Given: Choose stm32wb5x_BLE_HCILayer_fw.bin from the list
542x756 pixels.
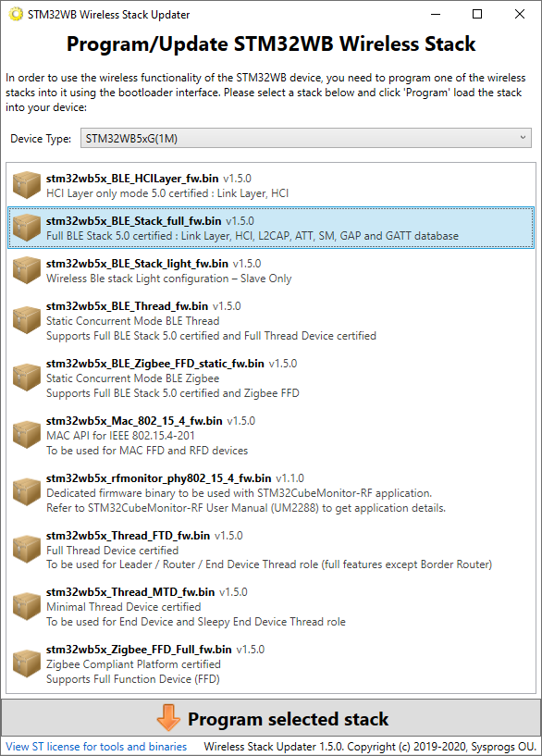Looking at the screenshot, I should coord(271,186).
